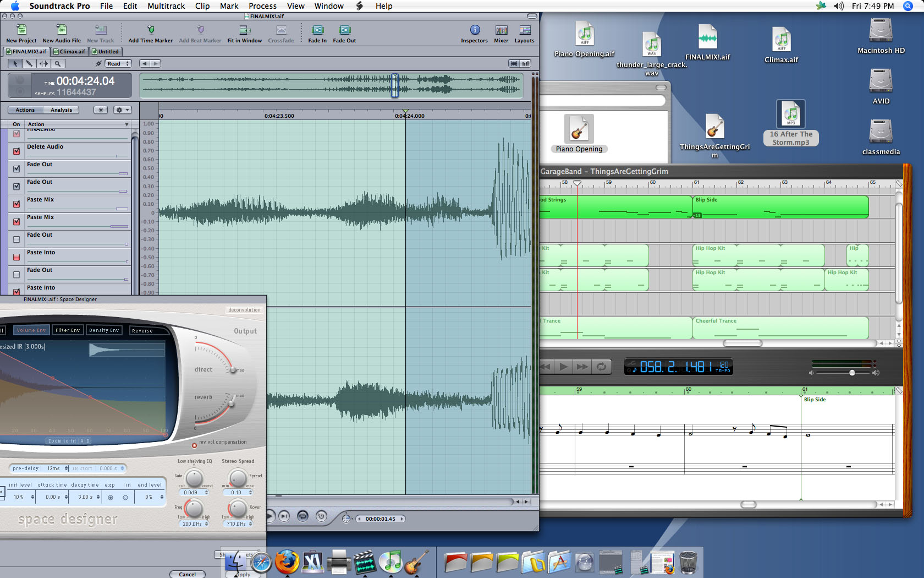Adjust the init level 10% stepper

[x=32, y=497]
